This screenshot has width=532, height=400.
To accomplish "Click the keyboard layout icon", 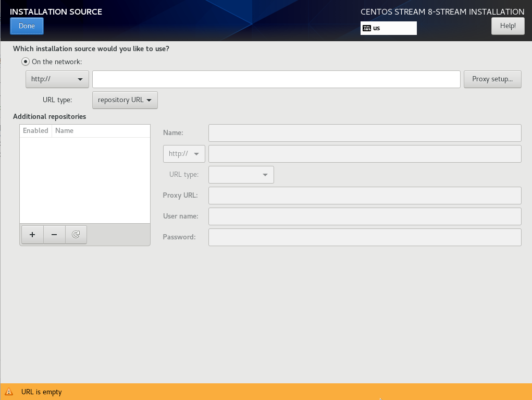I will (x=367, y=28).
